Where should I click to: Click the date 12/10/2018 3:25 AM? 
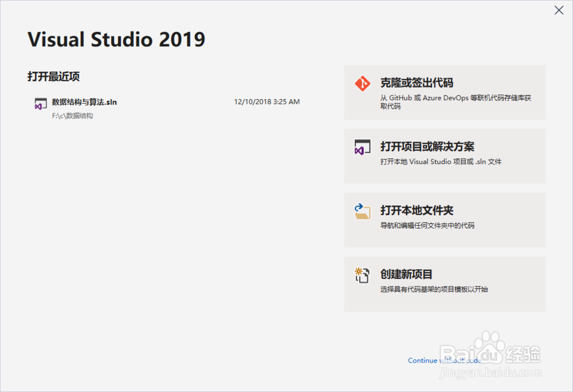(x=267, y=102)
